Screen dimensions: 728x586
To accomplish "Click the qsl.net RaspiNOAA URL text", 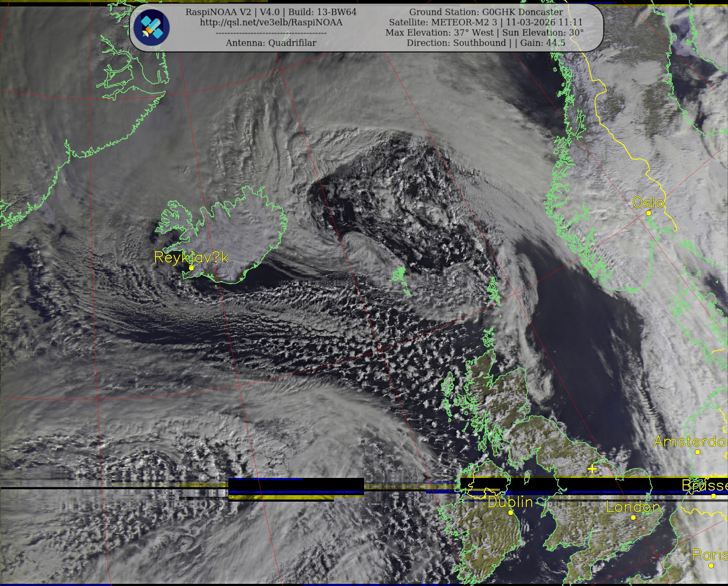I will point(271,22).
